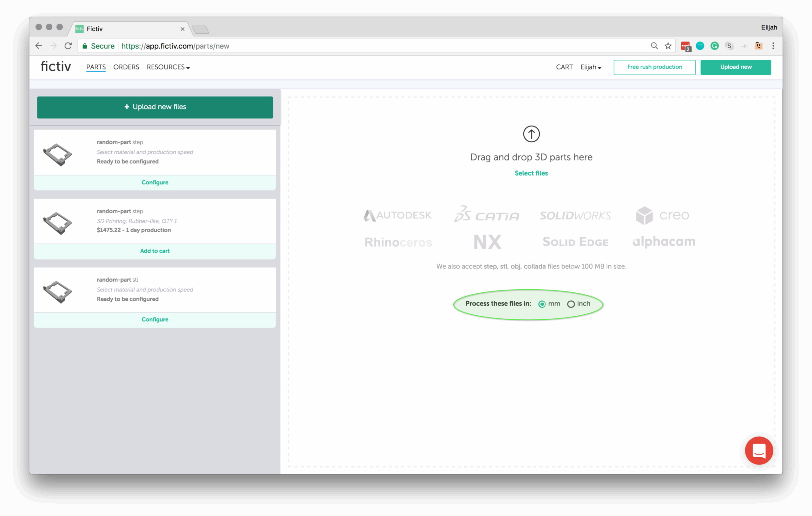
Task: Reload the page with refresh icon
Action: point(68,46)
